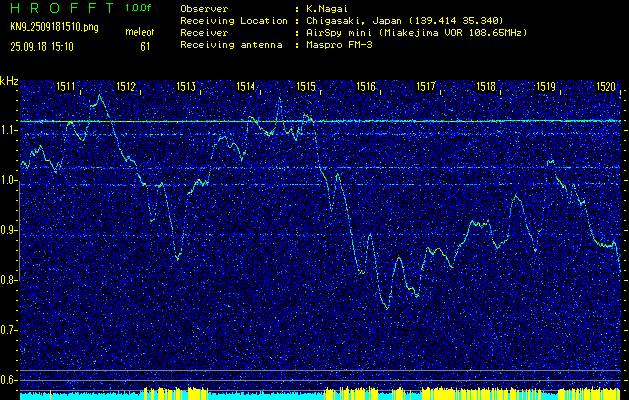Select the filename KN9_2509181510.png
The height and width of the screenshot is (400, 629).
(54, 27)
